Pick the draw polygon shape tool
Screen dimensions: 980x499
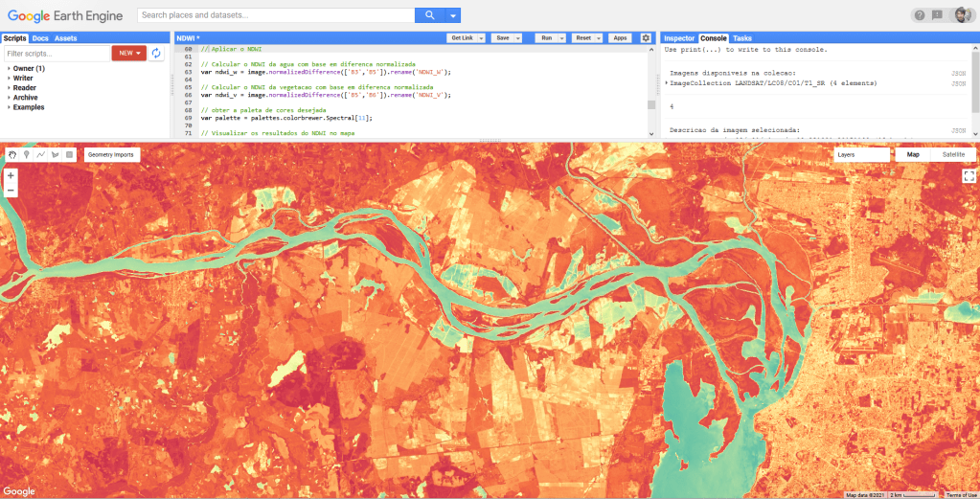tap(55, 154)
